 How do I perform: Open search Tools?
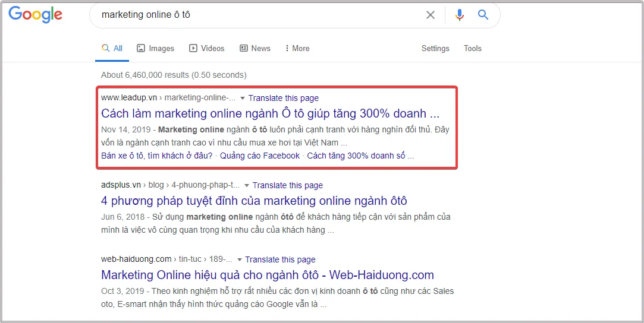(x=472, y=48)
